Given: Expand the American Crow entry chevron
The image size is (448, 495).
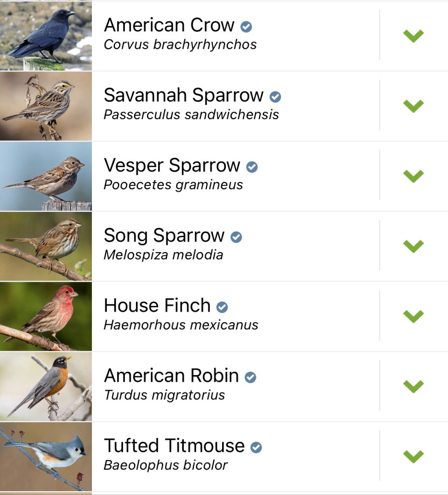Looking at the screenshot, I should tap(413, 35).
